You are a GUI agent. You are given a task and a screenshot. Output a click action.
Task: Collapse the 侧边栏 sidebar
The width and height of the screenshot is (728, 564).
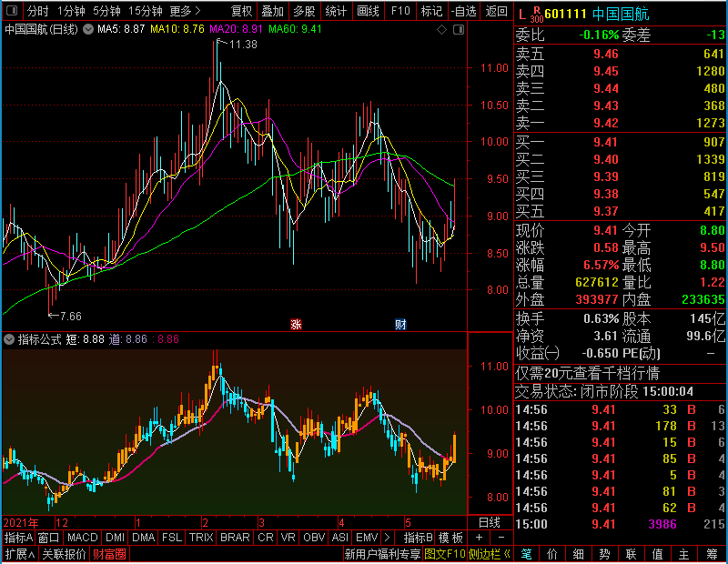[490, 554]
